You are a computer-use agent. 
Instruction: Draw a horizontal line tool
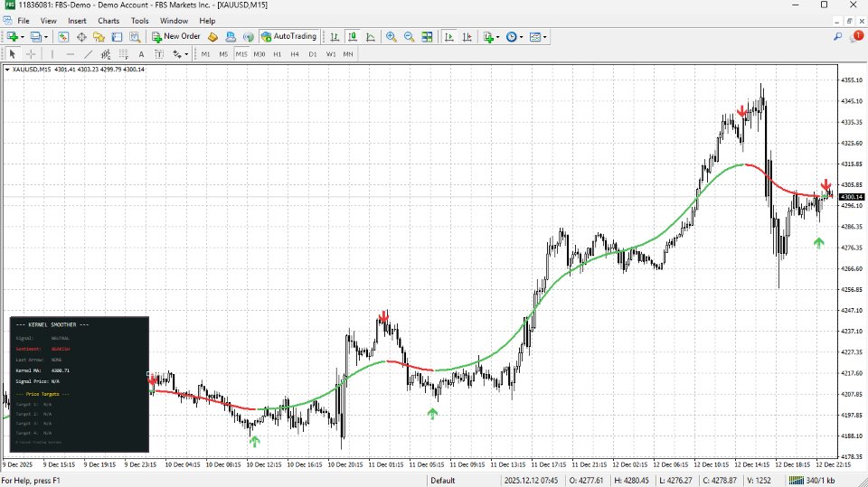(71, 54)
